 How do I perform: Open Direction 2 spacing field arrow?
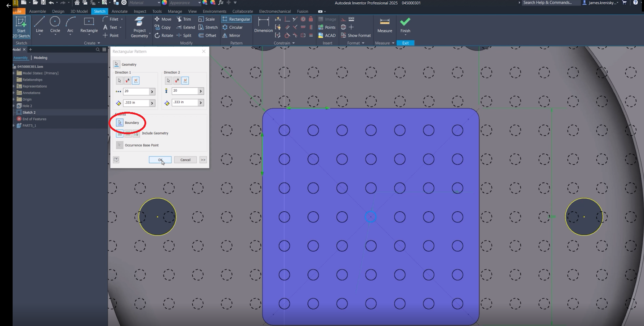click(x=201, y=103)
